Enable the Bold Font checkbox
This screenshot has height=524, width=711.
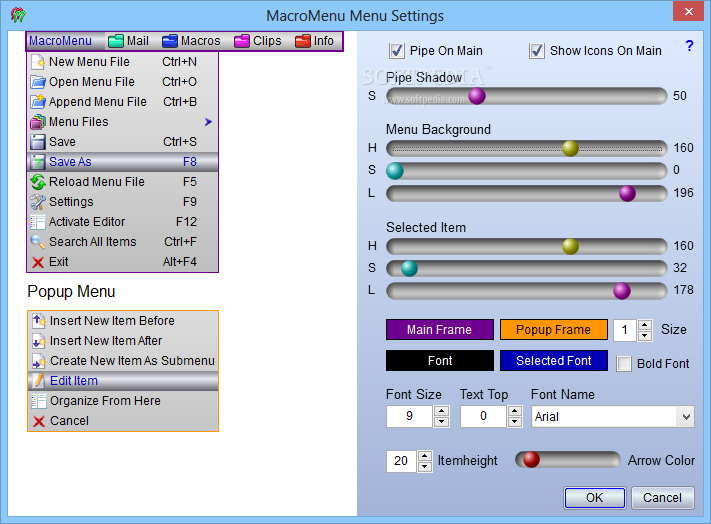(624, 364)
